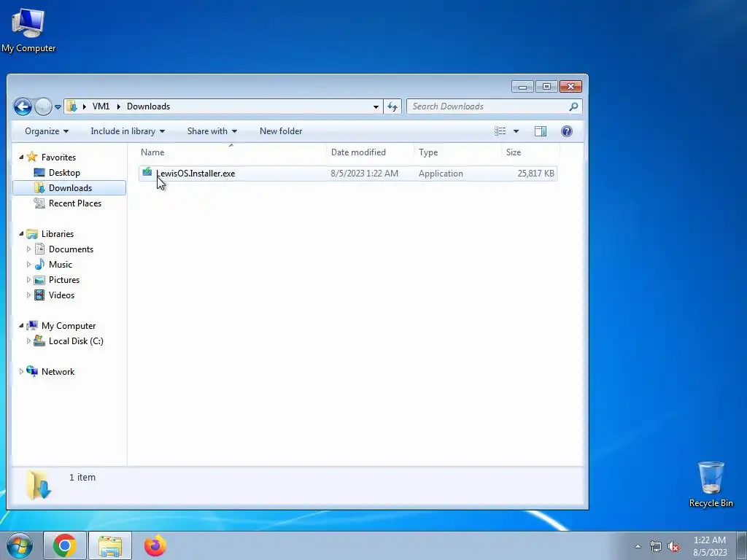Screen dimensions: 747x560
Task: Click Windows Explorer taskbar icon
Action: click(110, 545)
